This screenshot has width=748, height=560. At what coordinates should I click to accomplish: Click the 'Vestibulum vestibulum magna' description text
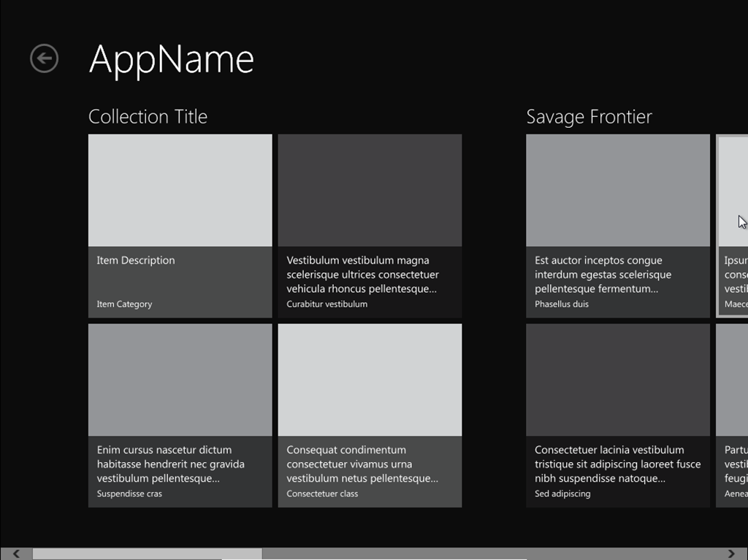(362, 275)
